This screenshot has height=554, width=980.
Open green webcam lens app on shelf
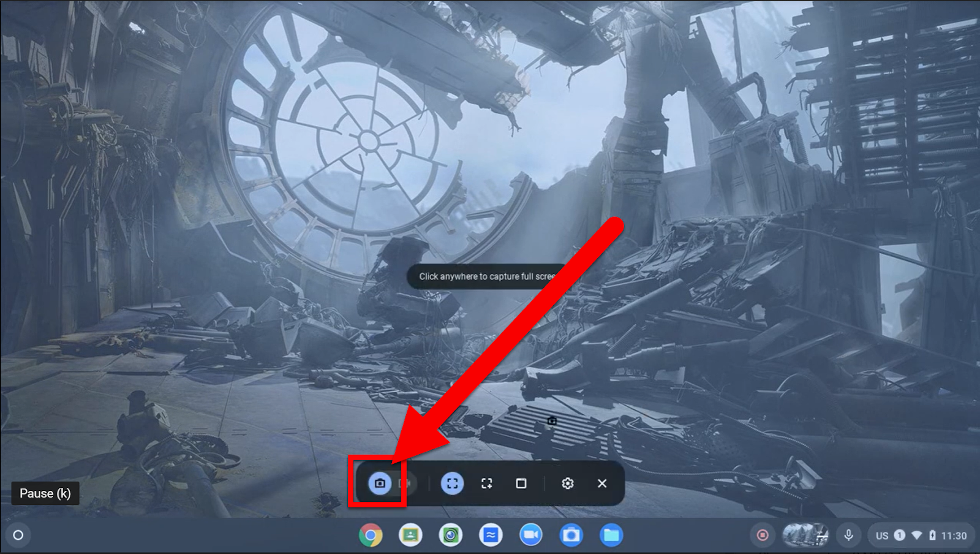click(x=451, y=535)
